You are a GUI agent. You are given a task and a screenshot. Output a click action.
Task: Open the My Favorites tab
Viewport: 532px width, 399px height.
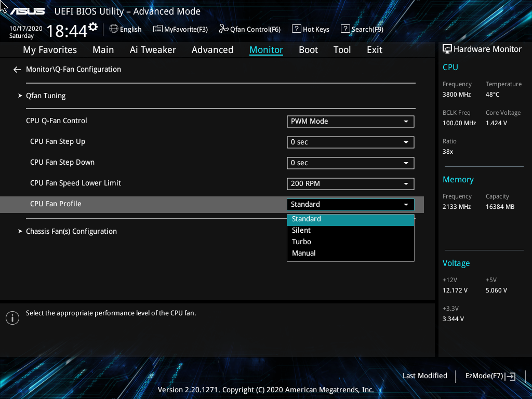point(50,50)
